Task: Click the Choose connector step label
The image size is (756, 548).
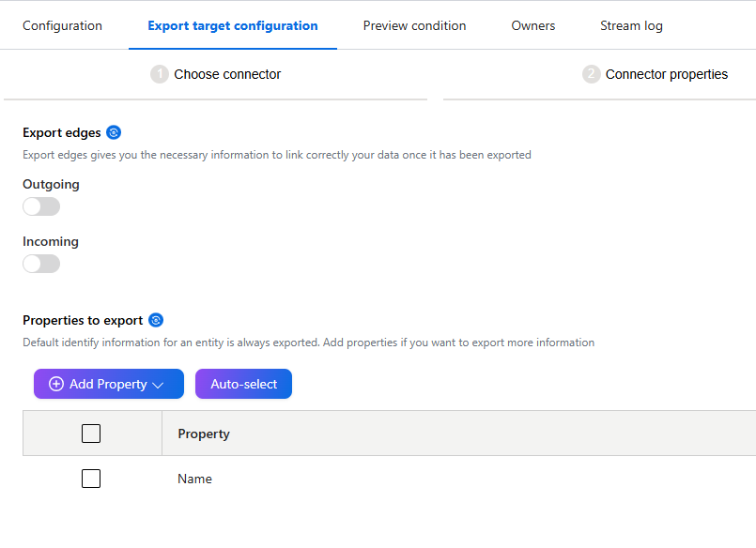Action: pos(228,73)
